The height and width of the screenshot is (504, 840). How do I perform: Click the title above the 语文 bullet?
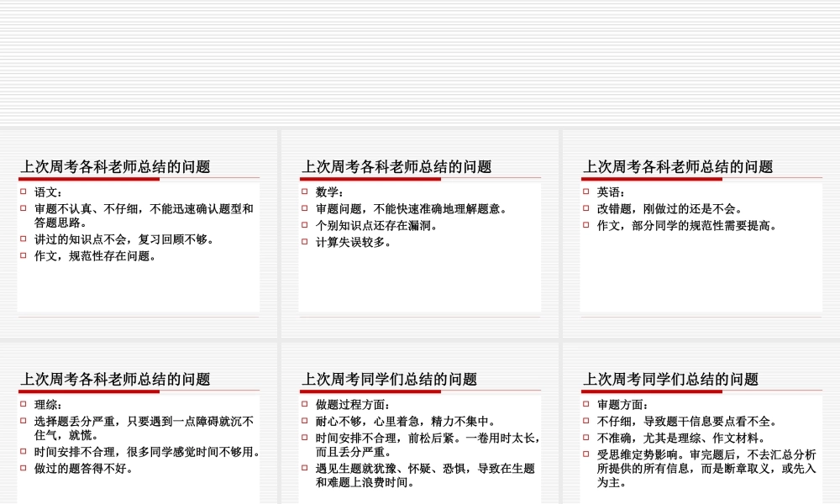(x=115, y=167)
